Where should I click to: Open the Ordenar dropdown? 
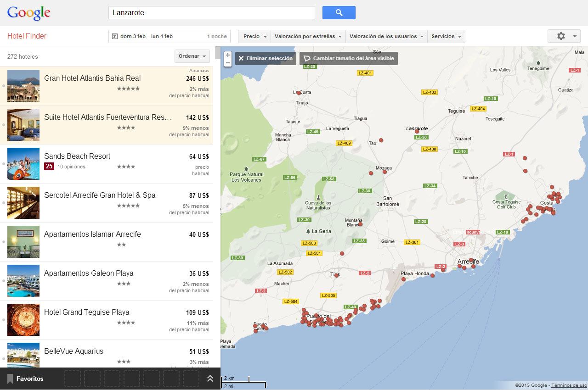tap(192, 56)
